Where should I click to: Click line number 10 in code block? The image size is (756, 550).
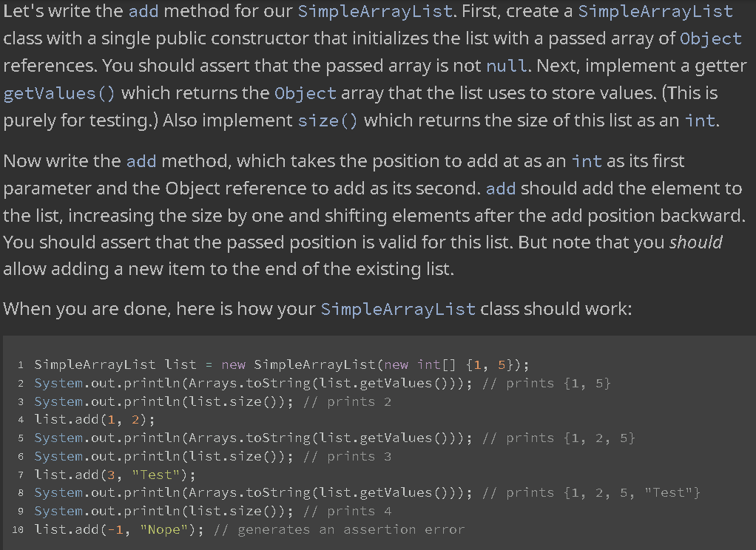18,529
